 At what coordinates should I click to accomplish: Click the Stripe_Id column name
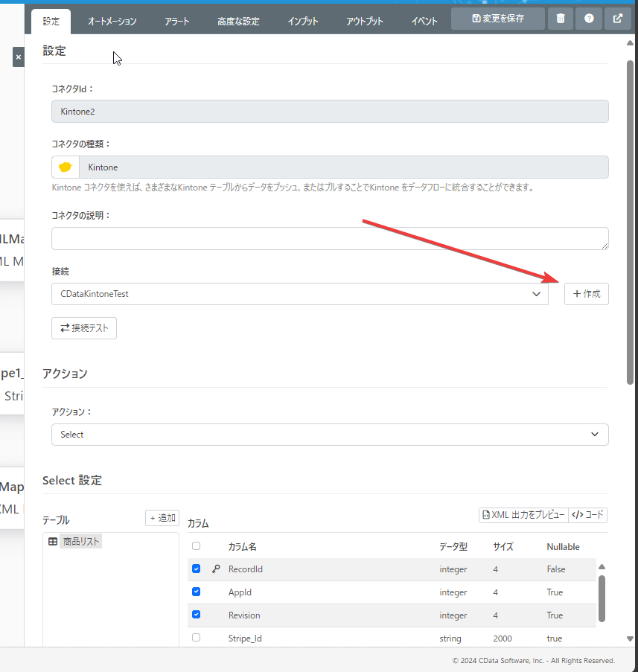tap(245, 639)
